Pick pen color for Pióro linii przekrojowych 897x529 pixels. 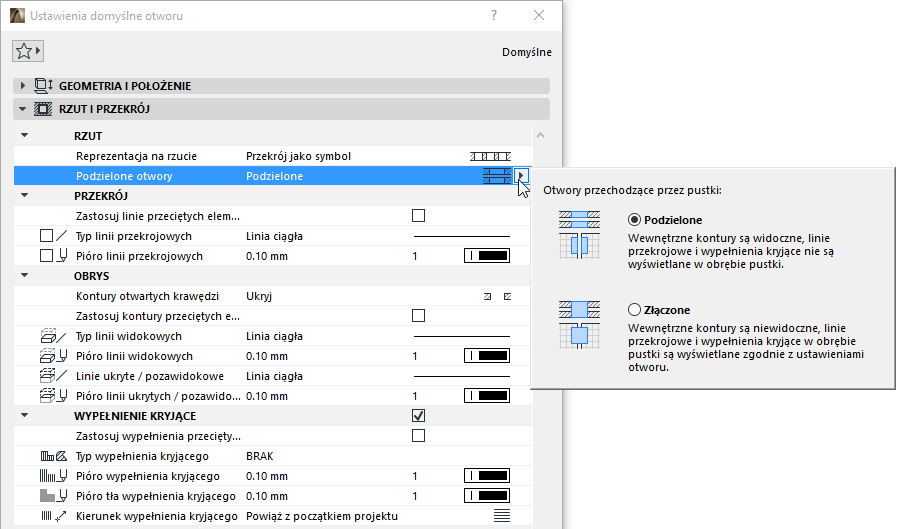point(487,256)
